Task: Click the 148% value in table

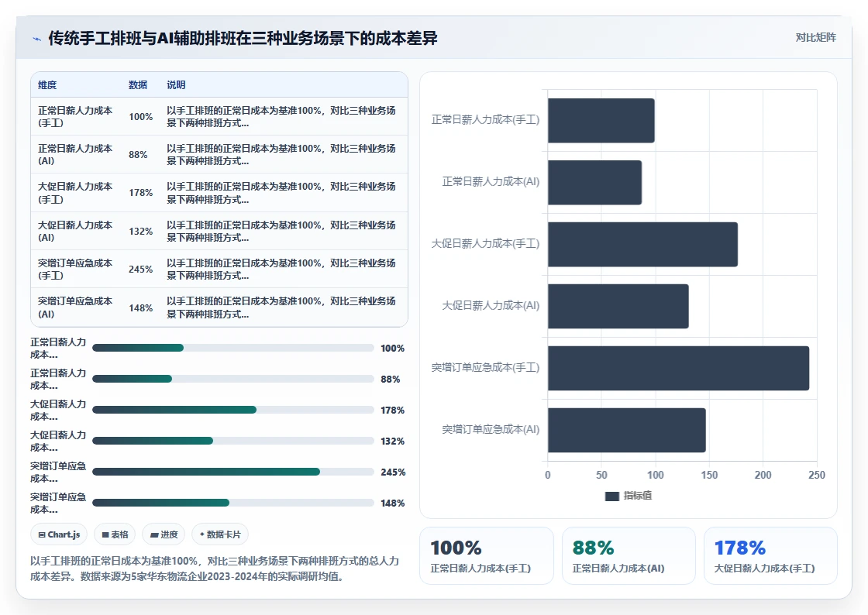Action: click(140, 308)
